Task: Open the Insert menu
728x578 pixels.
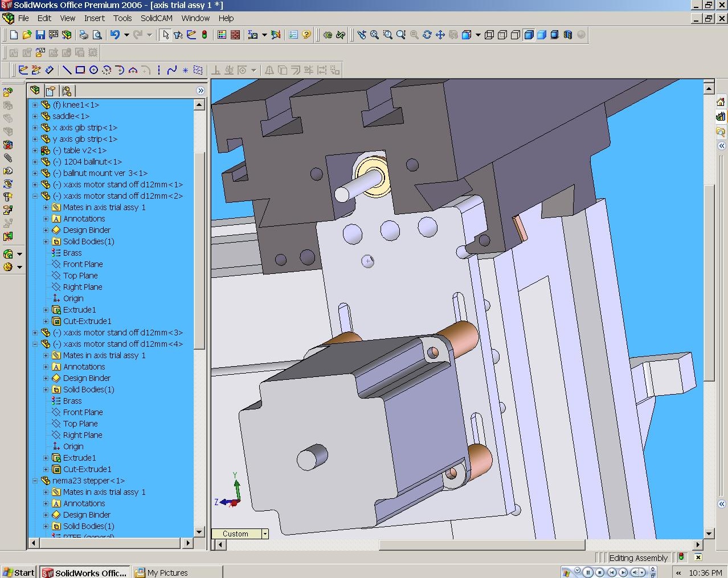Action: point(94,18)
